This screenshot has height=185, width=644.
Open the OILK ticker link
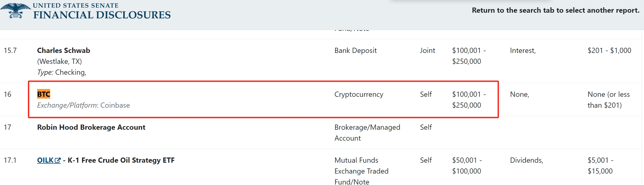45,160
